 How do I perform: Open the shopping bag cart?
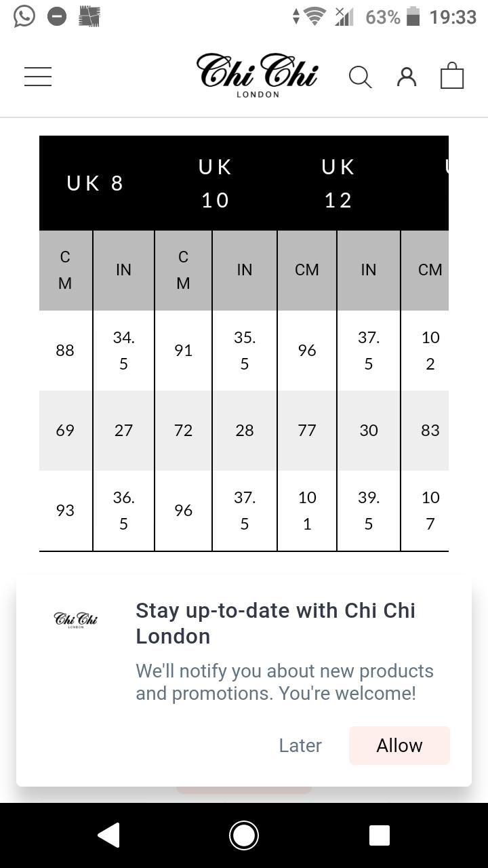point(452,76)
